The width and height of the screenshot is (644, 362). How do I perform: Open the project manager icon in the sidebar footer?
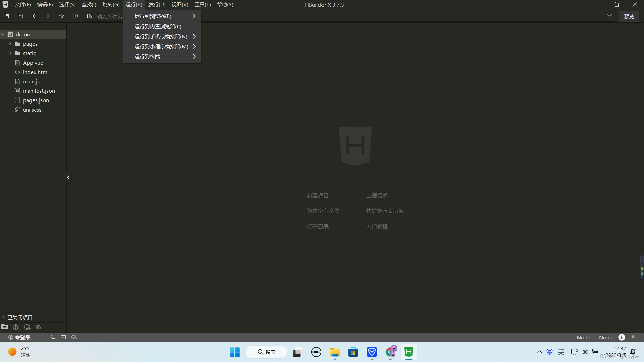(x=4, y=327)
